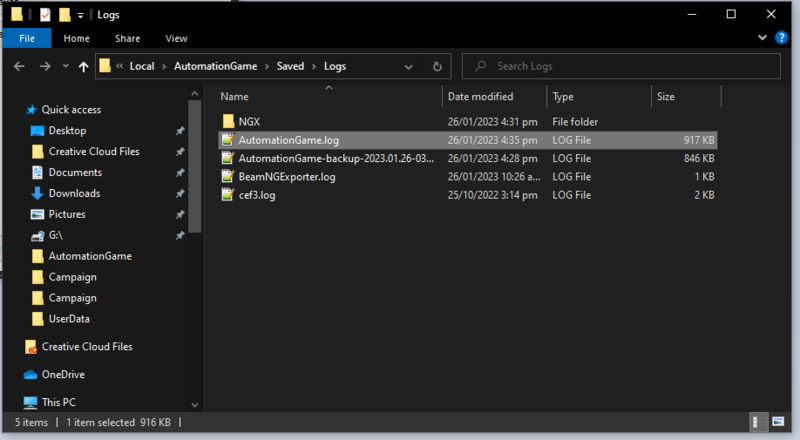Screen dimensions: 800x440
Task: Open pinned Creative Cloud Files under Quick access
Action: (94, 152)
